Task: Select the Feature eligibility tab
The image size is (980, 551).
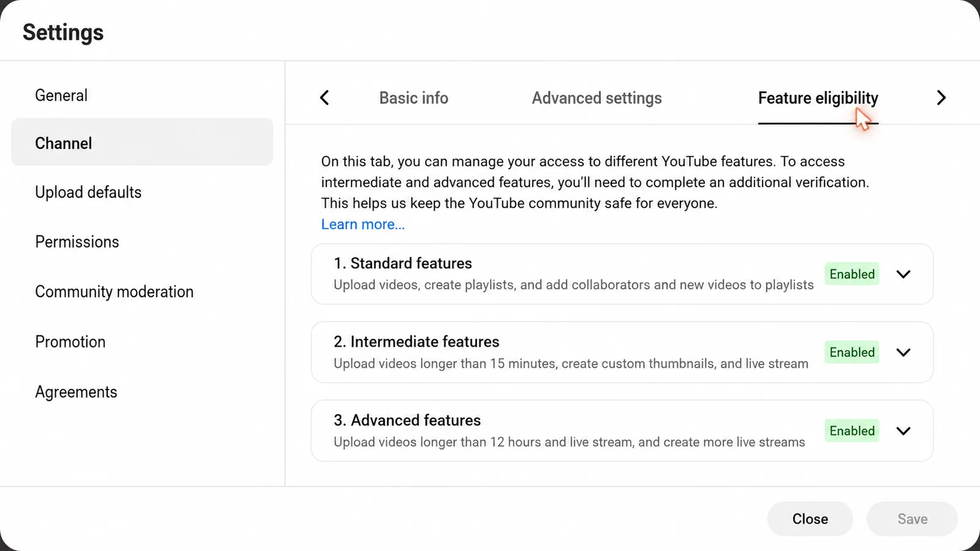Action: [x=818, y=98]
